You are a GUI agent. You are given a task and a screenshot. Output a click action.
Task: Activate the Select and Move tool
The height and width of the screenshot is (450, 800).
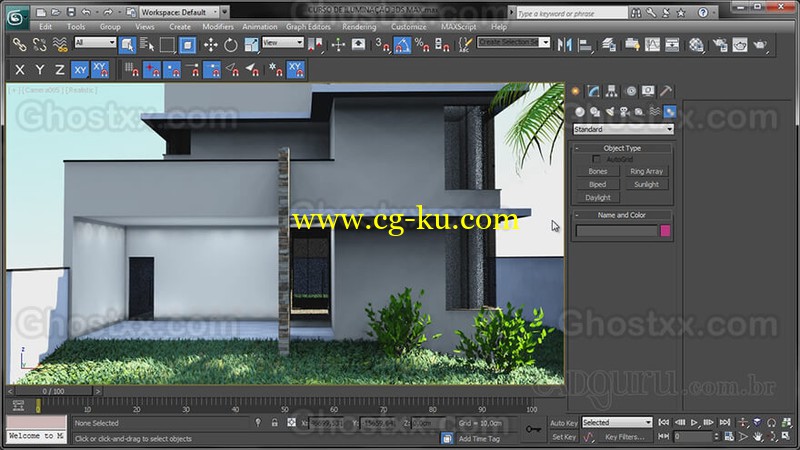(x=210, y=45)
